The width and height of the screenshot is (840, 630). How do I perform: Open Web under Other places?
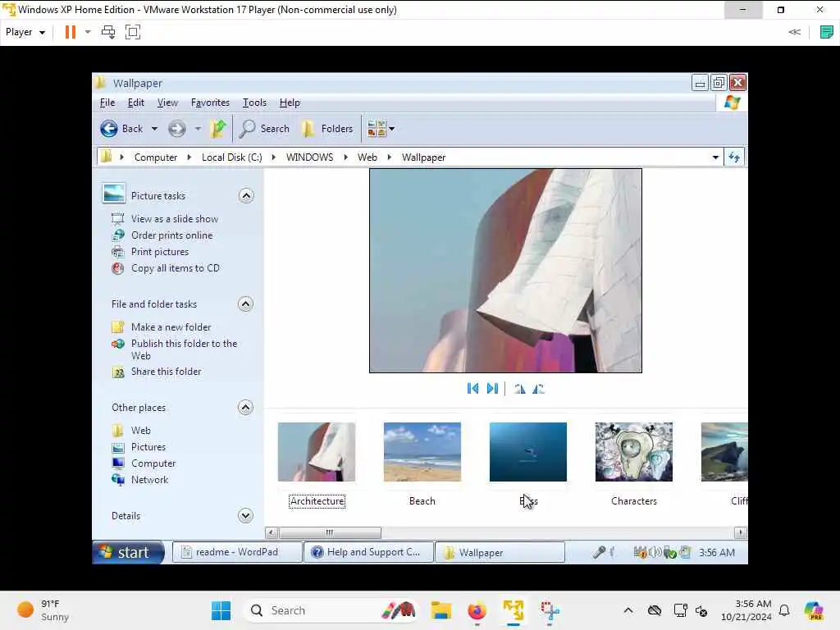point(141,431)
